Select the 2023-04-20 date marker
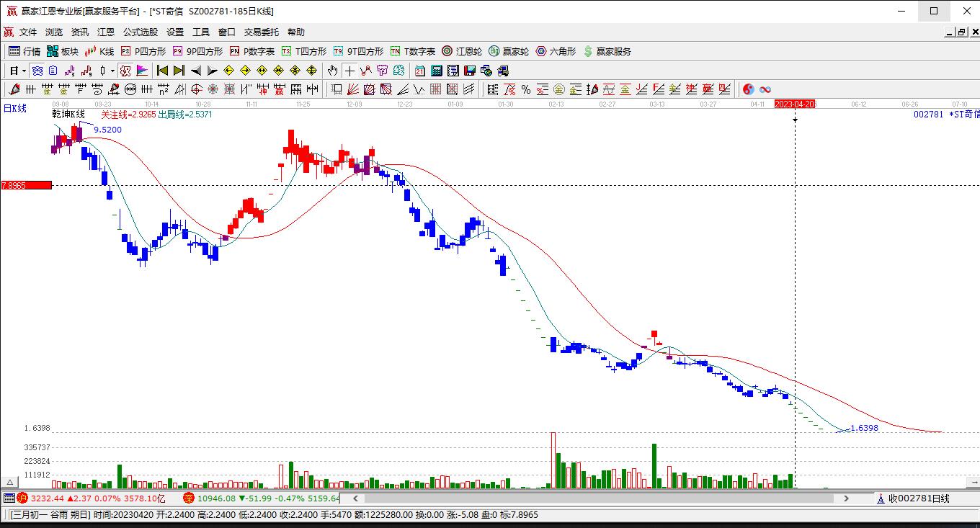 pyautogui.click(x=795, y=104)
